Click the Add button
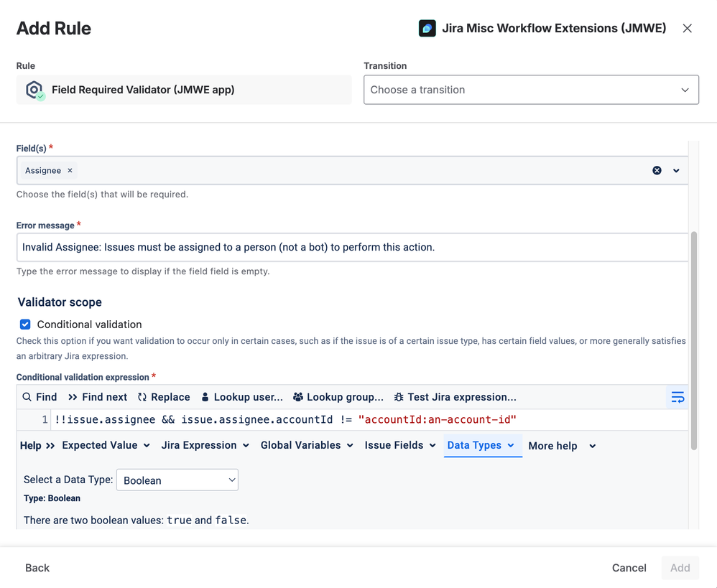This screenshot has width=717, height=588. (680, 568)
